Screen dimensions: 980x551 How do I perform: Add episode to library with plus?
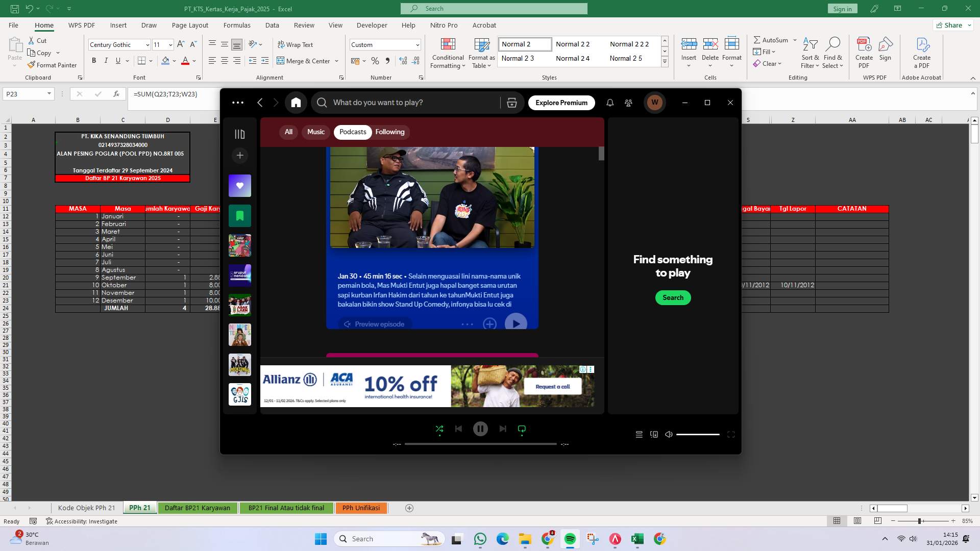coord(489,324)
